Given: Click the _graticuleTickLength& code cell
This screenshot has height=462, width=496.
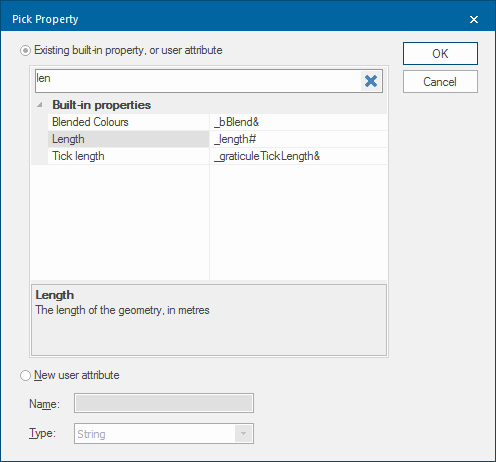Looking at the screenshot, I should 298,156.
